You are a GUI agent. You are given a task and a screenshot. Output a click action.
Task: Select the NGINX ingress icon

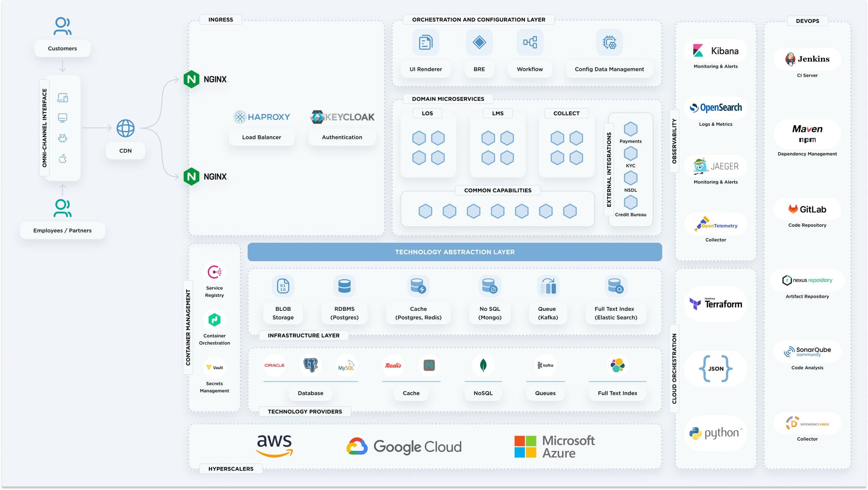click(192, 79)
